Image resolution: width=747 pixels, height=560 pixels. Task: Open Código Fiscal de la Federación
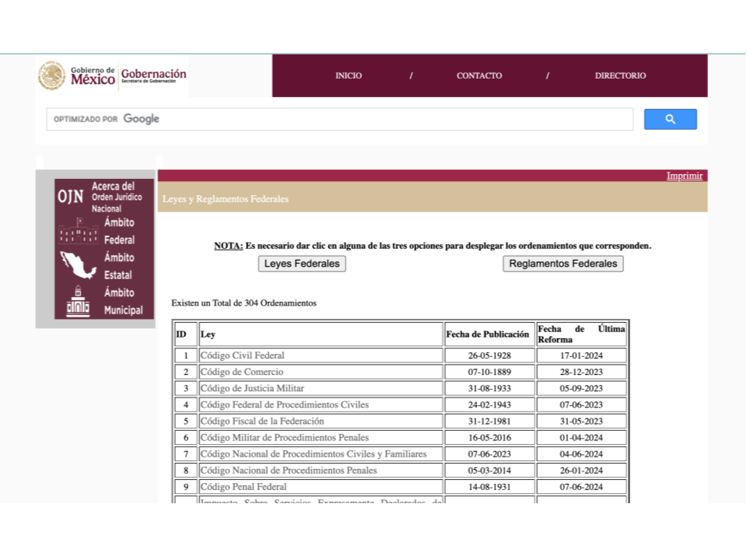(262, 421)
